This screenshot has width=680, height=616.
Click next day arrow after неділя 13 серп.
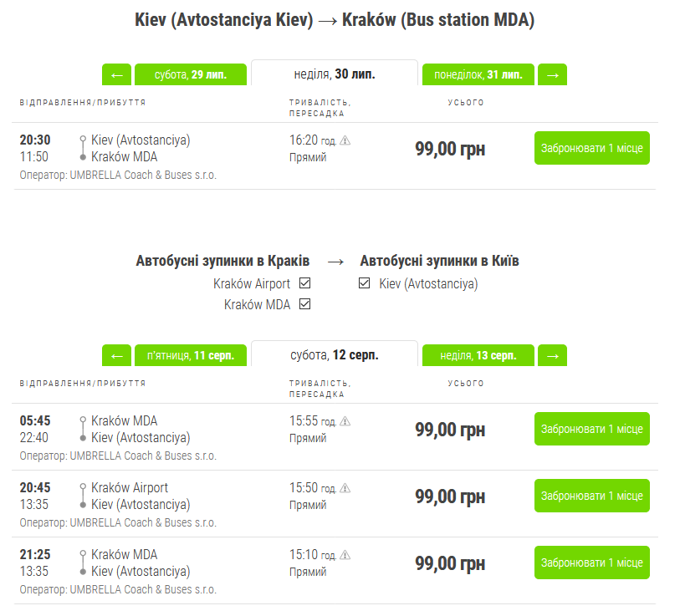tap(552, 355)
